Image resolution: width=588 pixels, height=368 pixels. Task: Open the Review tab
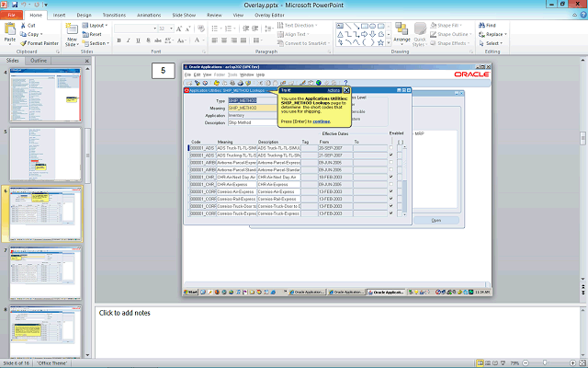(x=214, y=15)
